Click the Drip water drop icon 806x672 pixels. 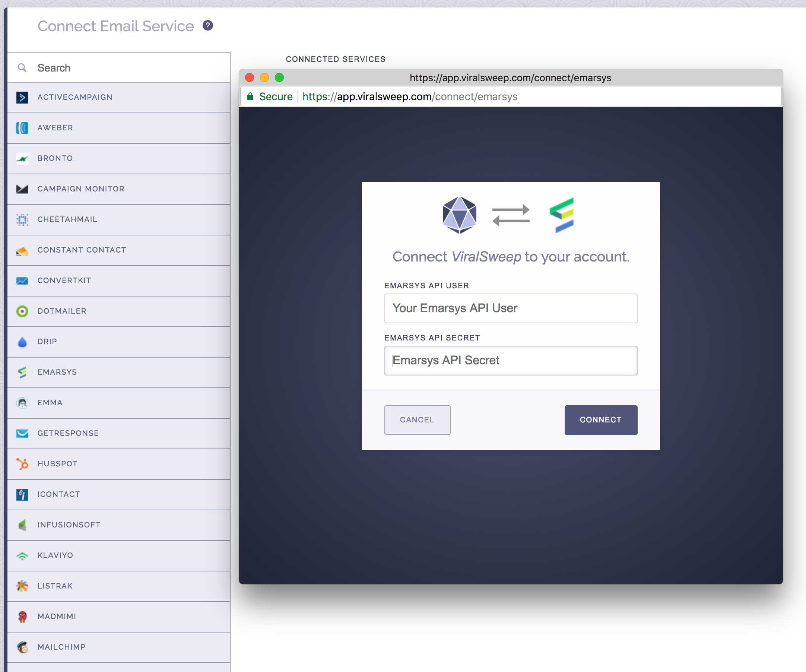point(22,342)
